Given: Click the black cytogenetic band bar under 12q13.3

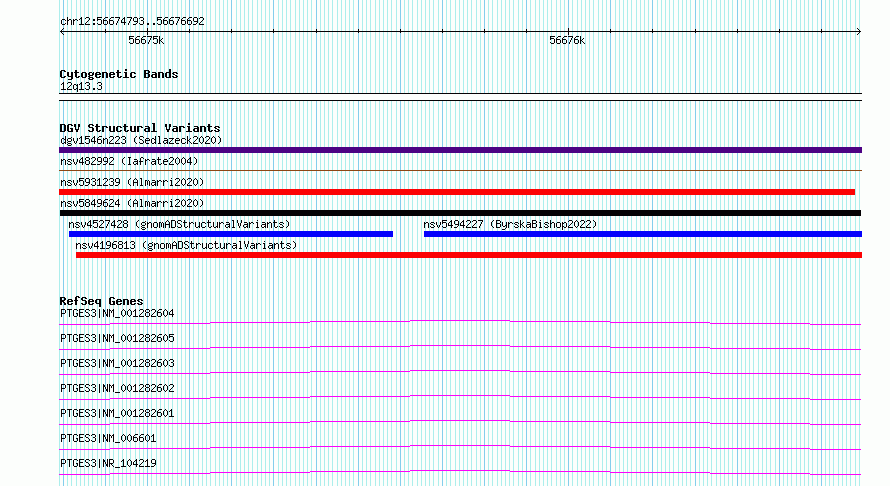Looking at the screenshot, I should [x=460, y=97].
